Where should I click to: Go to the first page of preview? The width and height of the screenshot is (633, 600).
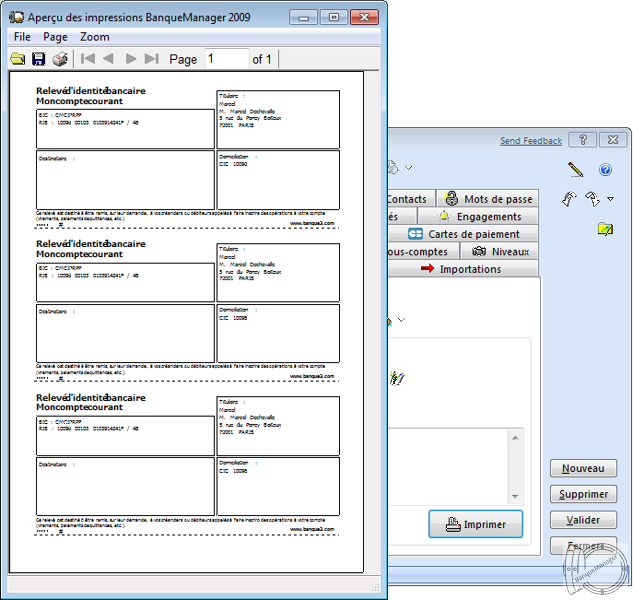(x=88, y=59)
